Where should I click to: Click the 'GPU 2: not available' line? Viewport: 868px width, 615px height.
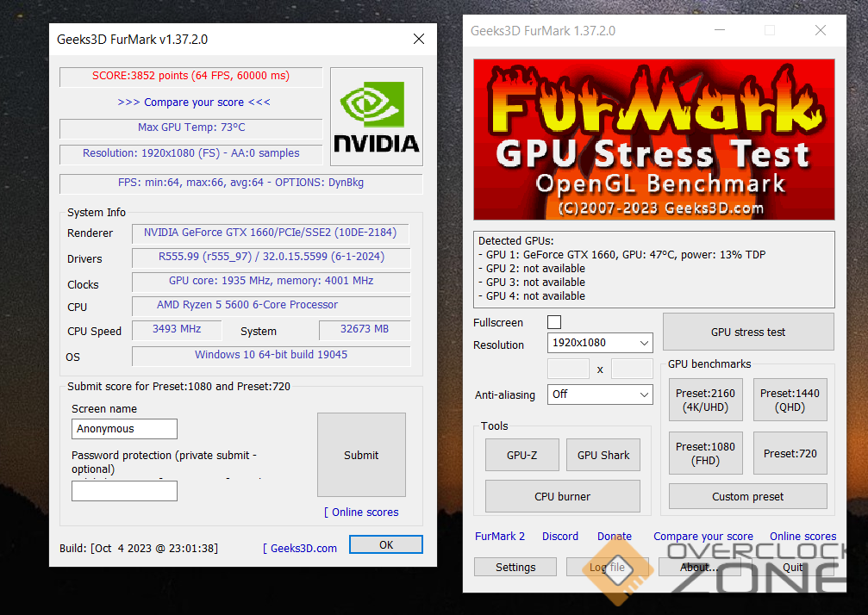[532, 269]
